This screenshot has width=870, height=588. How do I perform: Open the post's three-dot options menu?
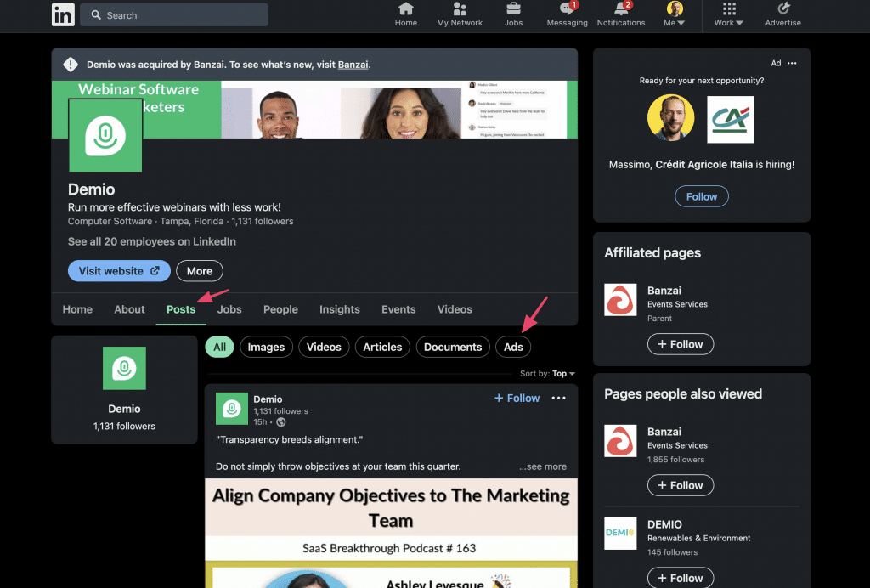(x=559, y=399)
